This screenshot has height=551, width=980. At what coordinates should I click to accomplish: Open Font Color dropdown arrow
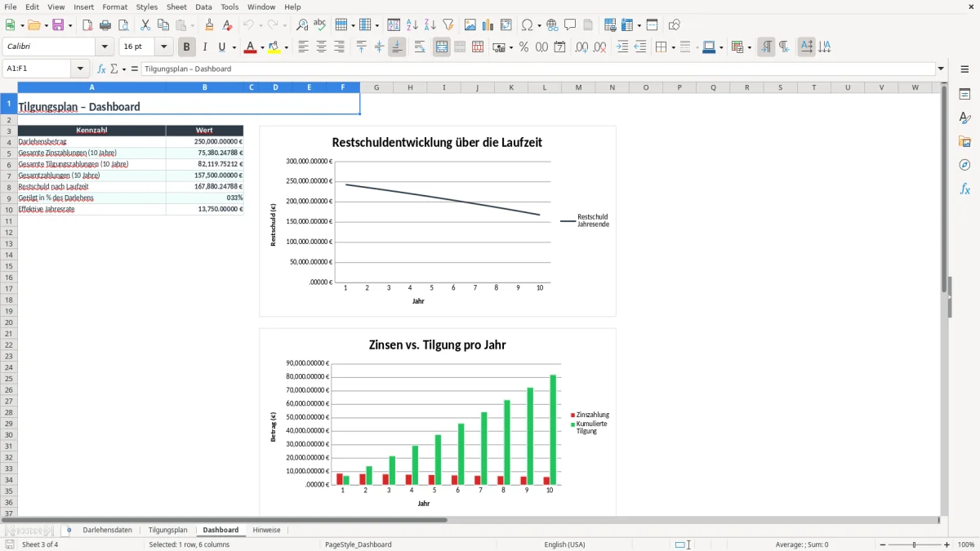tap(261, 47)
